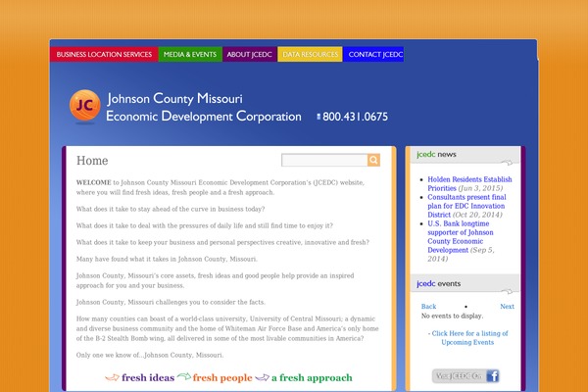Click the 'fresh ideas' slogan text
588x392 pixels.
(148, 377)
